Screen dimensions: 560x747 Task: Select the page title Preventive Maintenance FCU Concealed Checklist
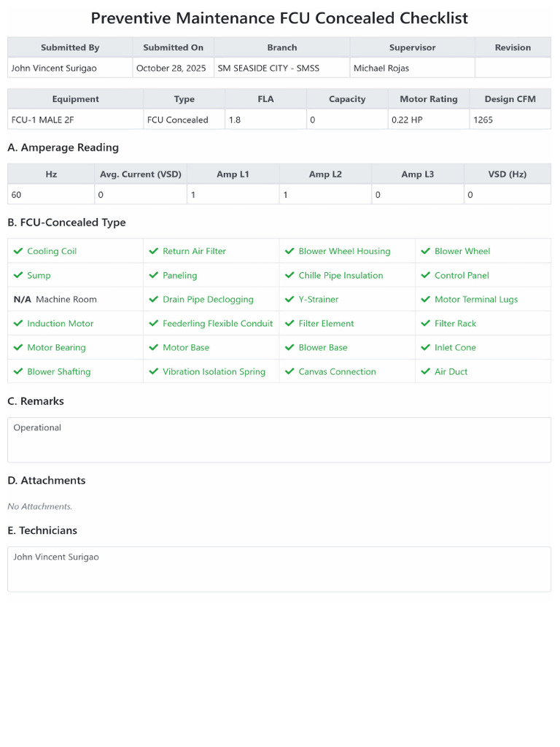279,18
